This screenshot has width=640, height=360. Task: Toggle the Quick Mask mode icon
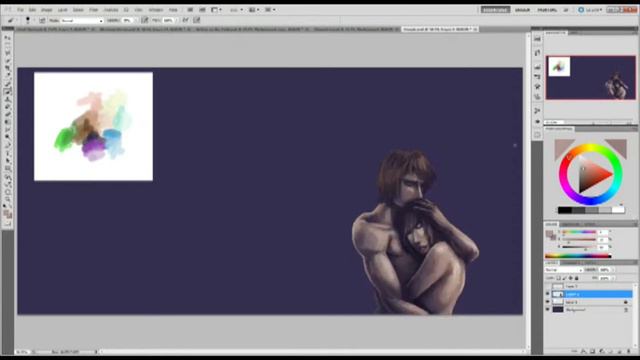point(8,223)
